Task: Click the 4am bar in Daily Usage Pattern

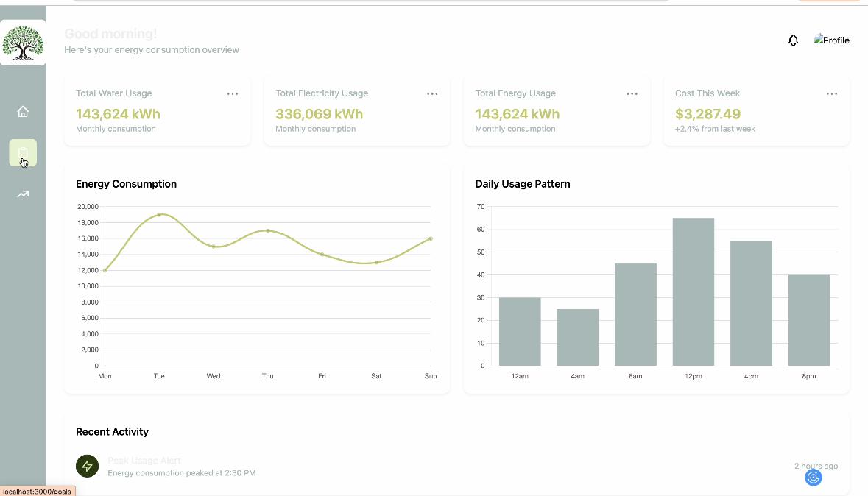Action: coord(577,337)
